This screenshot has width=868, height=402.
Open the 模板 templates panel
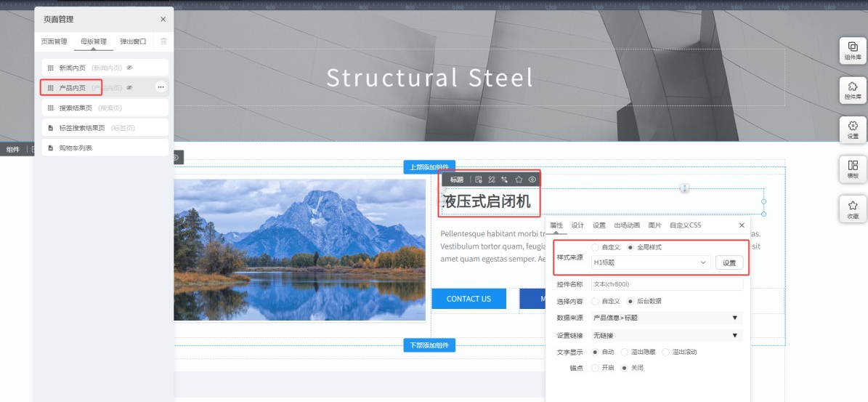853,169
